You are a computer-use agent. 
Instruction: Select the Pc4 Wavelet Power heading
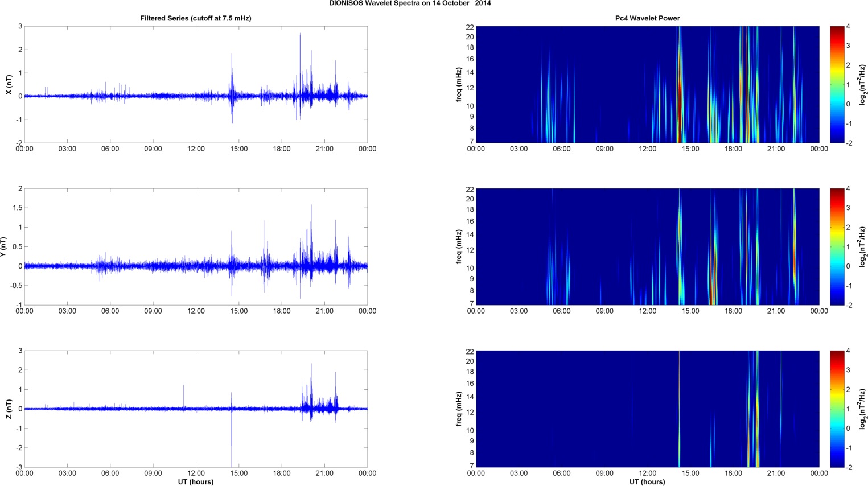(x=647, y=18)
